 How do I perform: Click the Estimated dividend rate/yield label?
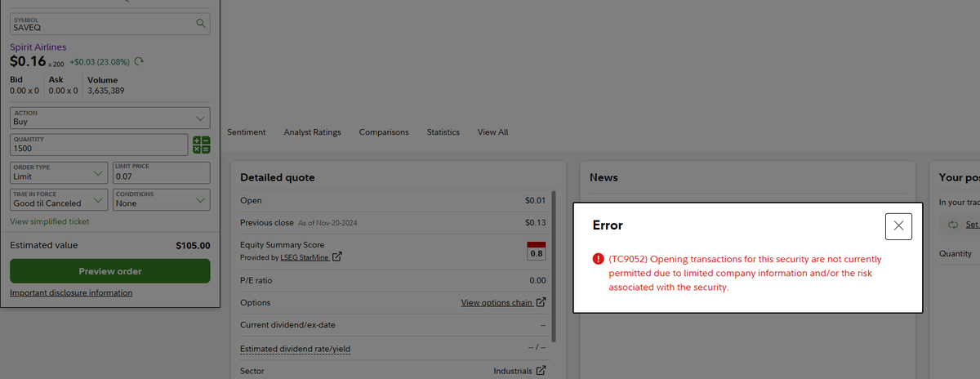pyautogui.click(x=295, y=349)
